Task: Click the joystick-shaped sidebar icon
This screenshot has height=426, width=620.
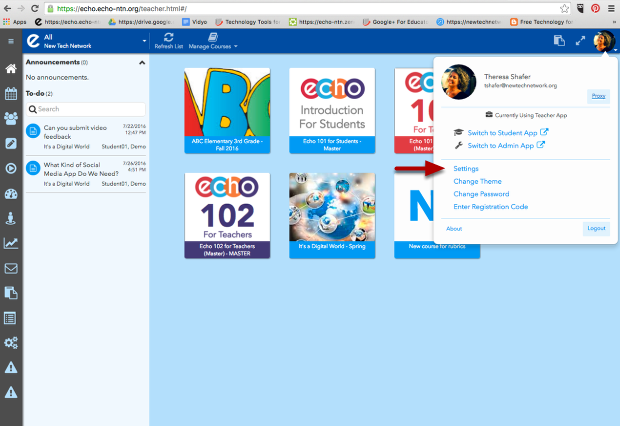Action: [x=11, y=218]
